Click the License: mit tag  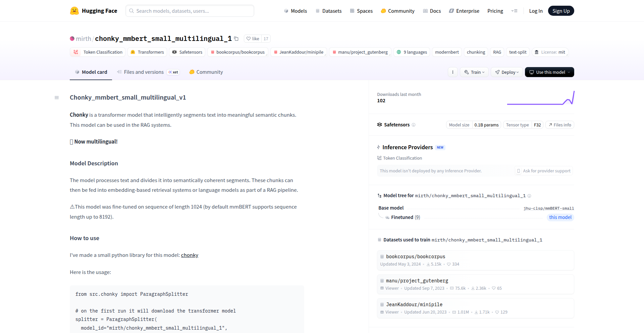pos(550,52)
